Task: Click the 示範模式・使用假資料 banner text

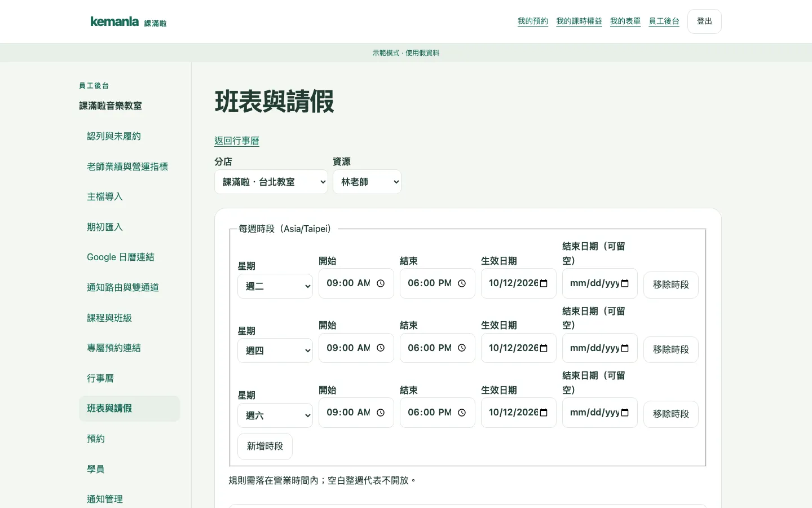Action: pos(406,53)
